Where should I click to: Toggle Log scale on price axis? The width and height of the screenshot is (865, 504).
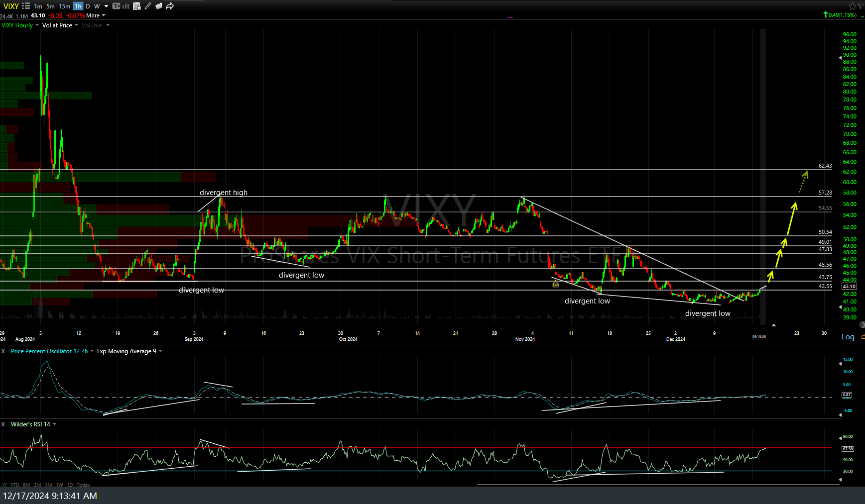(x=848, y=337)
